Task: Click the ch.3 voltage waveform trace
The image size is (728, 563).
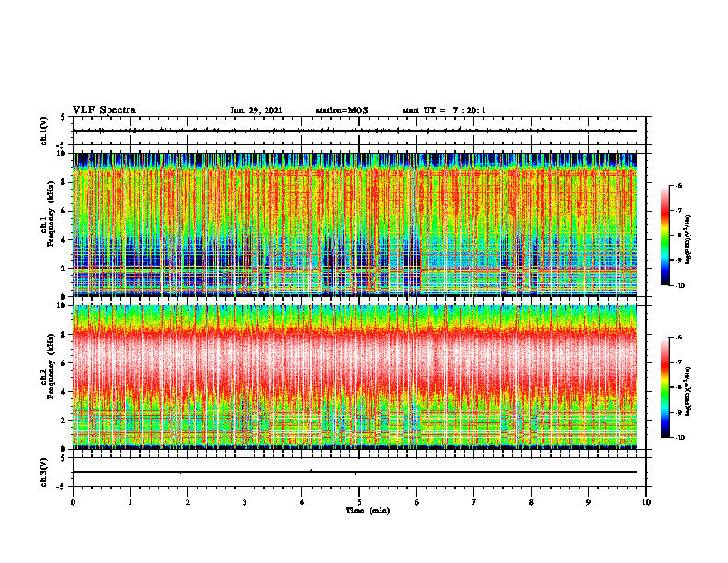Action: tap(355, 472)
